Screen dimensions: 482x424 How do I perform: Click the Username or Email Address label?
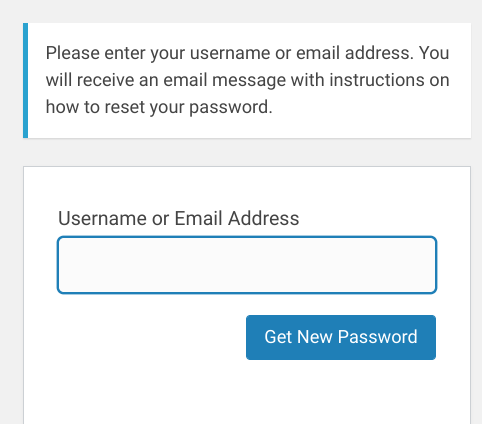point(179,219)
